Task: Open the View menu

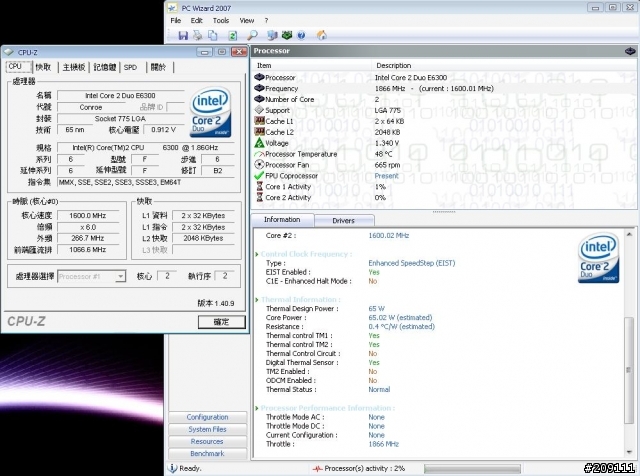Action: tap(247, 20)
